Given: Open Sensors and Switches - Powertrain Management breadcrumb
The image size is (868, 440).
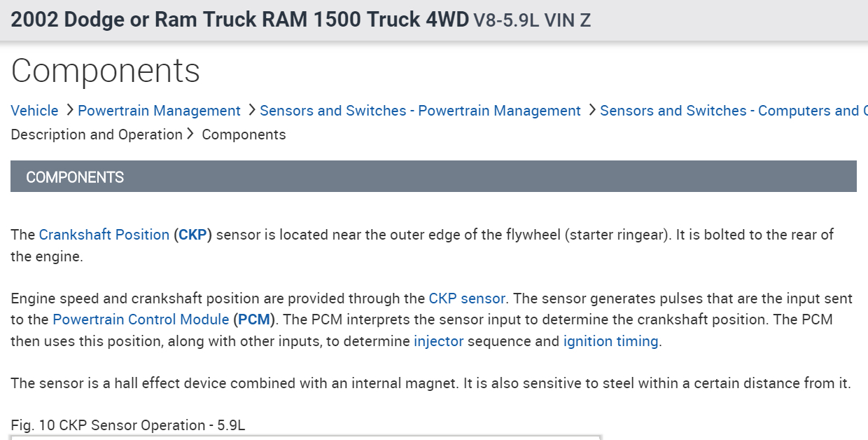Looking at the screenshot, I should [x=420, y=111].
